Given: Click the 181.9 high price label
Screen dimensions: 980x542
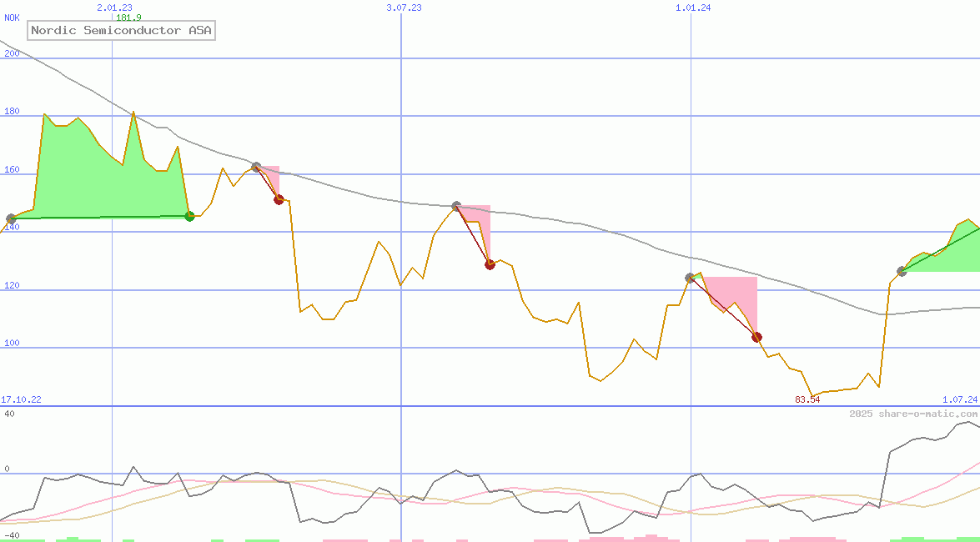Looking at the screenshot, I should pyautogui.click(x=128, y=18).
